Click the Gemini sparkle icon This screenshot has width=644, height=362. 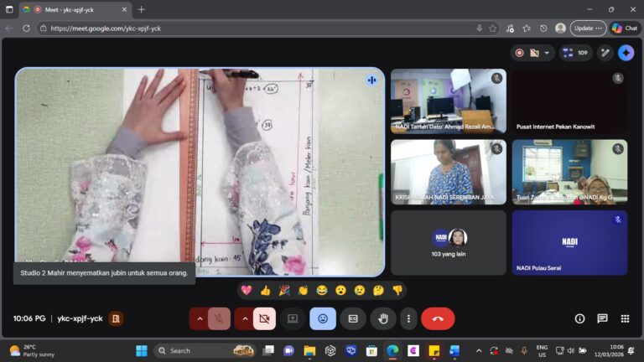pyautogui.click(x=626, y=53)
